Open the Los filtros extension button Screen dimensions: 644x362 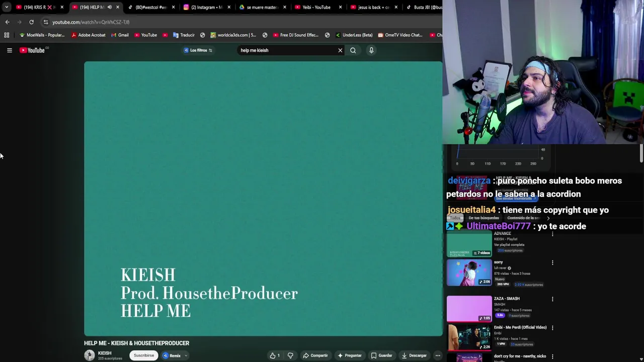pos(198,50)
